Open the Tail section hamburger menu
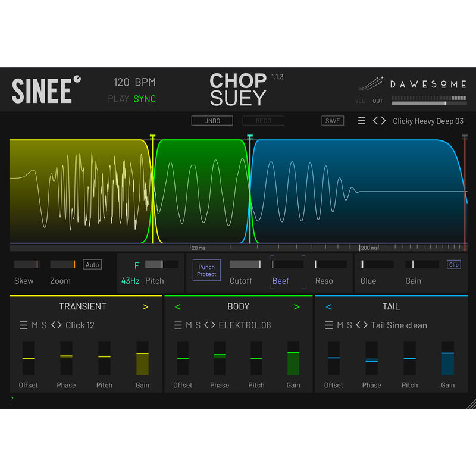 click(x=329, y=325)
